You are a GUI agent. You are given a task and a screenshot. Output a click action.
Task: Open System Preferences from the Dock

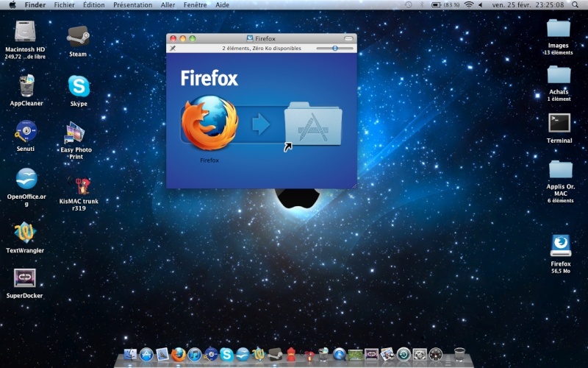[420, 355]
